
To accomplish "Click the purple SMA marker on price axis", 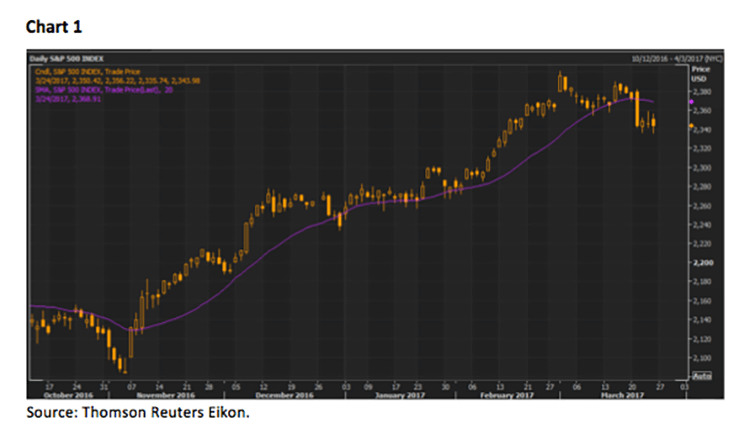I will point(692,101).
